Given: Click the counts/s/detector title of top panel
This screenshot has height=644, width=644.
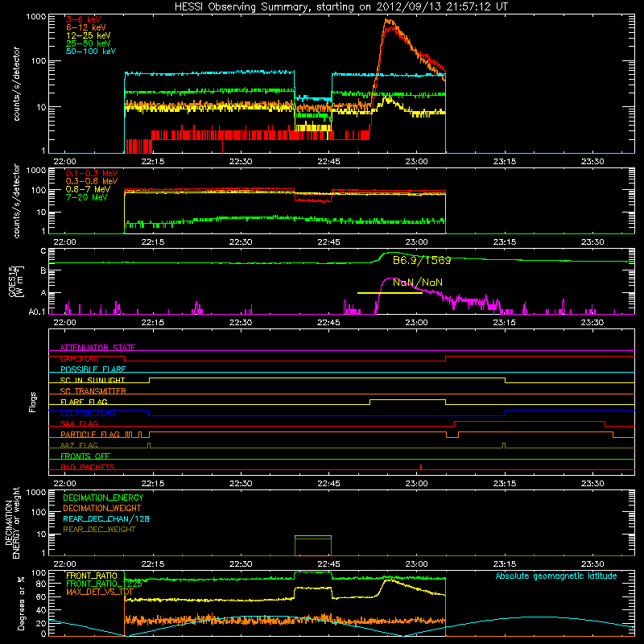Looking at the screenshot, I should coord(16,84).
